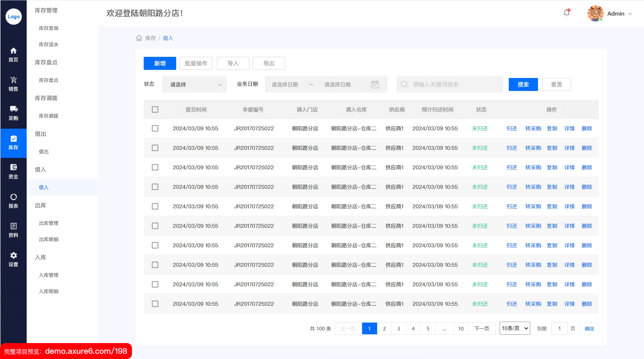
Task: Click the blue 搜索 button
Action: 523,84
